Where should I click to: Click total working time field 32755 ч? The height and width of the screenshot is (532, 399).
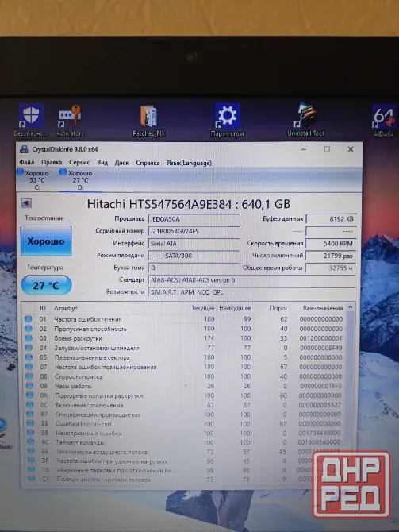pyautogui.click(x=331, y=268)
